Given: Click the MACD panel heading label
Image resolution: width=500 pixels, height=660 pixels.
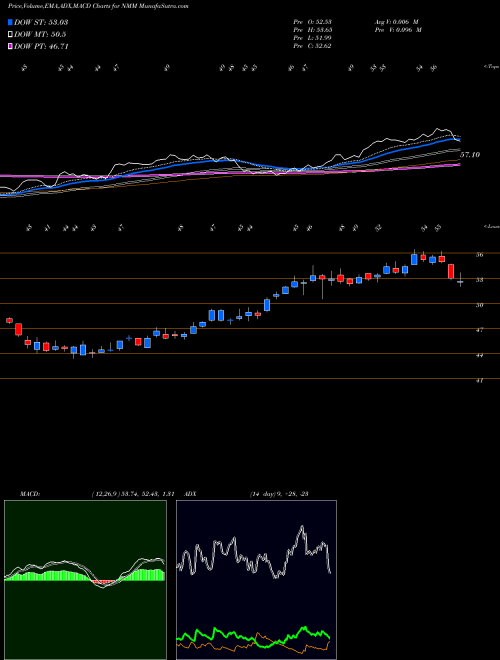Looking at the screenshot, I should point(29,494).
